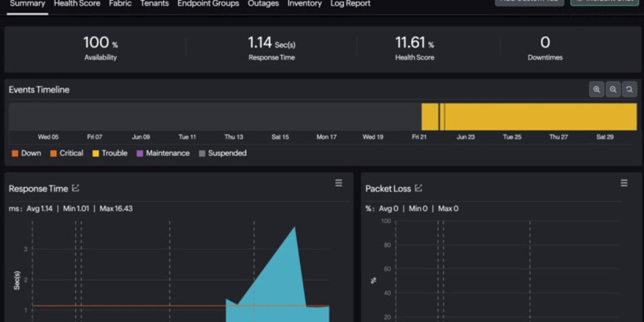Open the Log Report tab

[350, 4]
